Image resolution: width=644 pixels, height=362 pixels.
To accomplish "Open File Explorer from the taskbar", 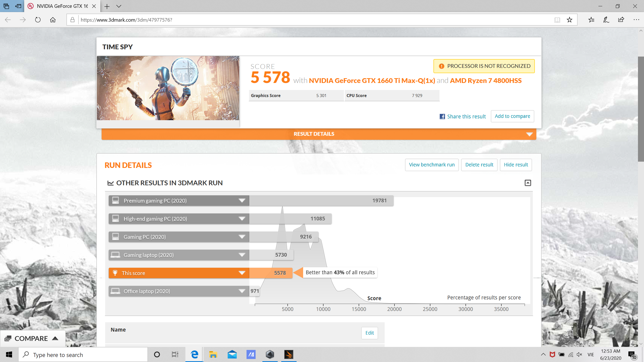I will click(213, 354).
